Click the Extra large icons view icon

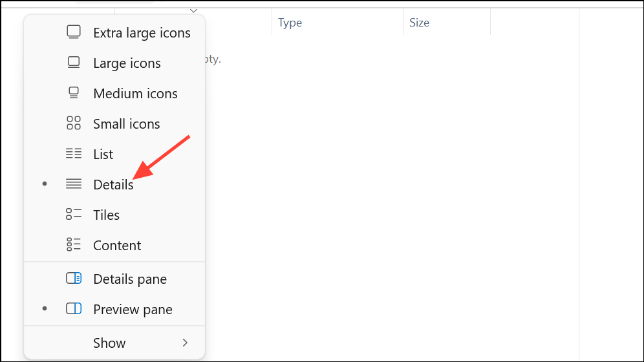(74, 32)
